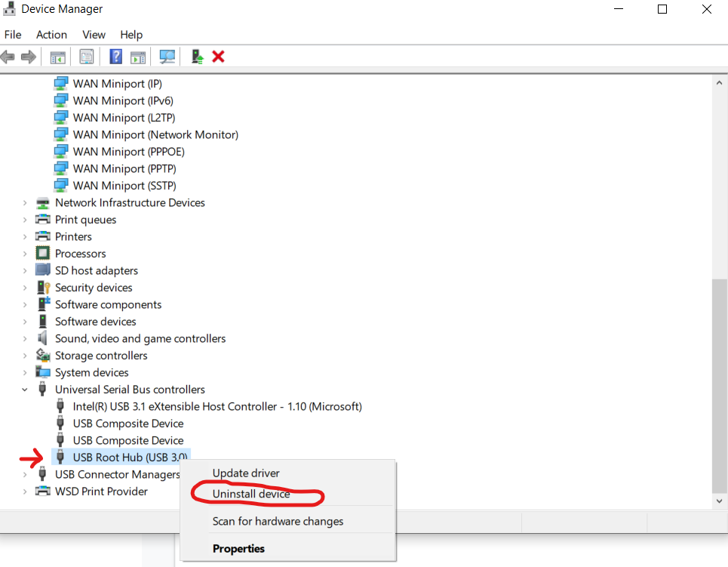Select WAN Miniport (PPPOE) label
Viewport: 728px width, 567px height.
coord(128,152)
